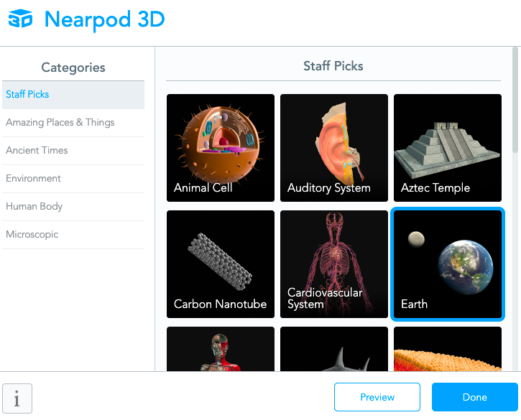Show the Environment category

73,179
